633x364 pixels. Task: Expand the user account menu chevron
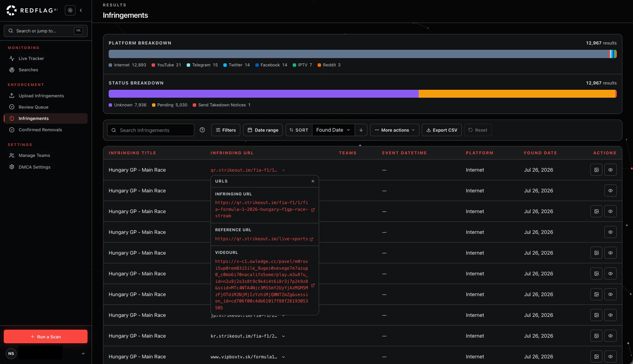83,354
